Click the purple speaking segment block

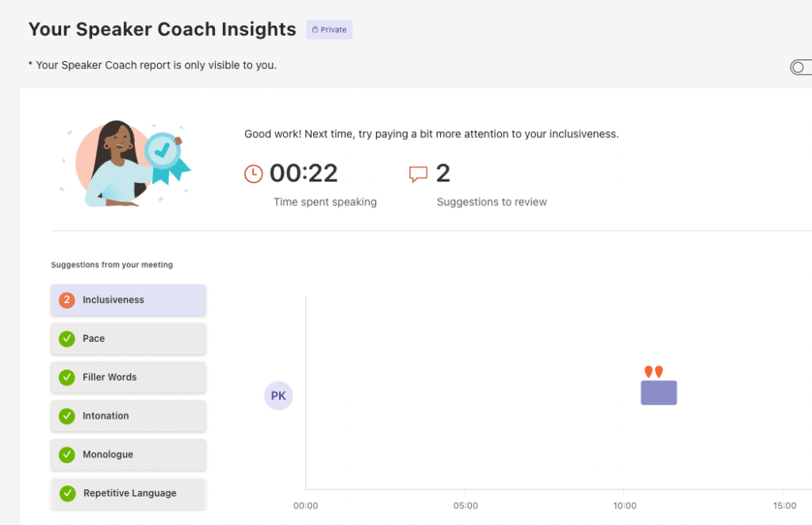(x=658, y=393)
